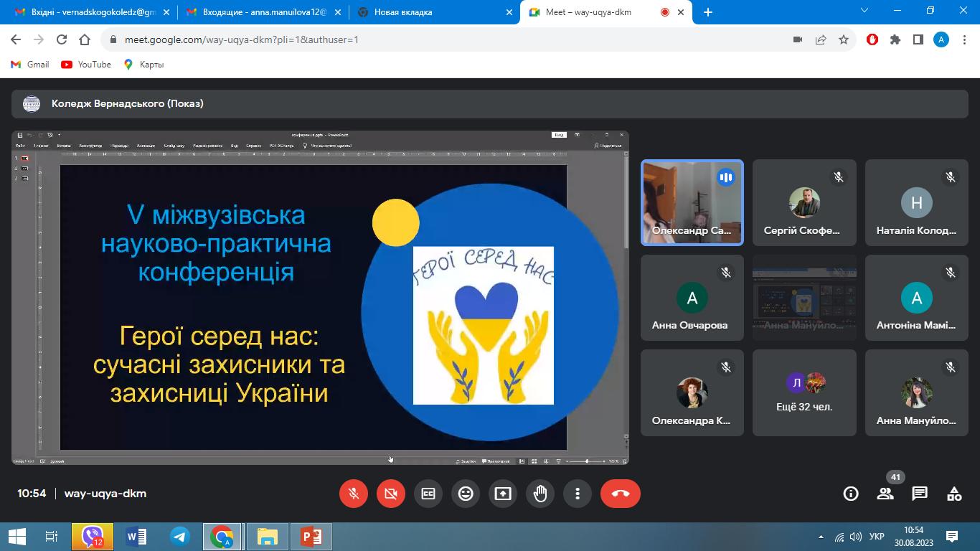Bookmark this page star icon
980x551 pixels.
coord(844,40)
